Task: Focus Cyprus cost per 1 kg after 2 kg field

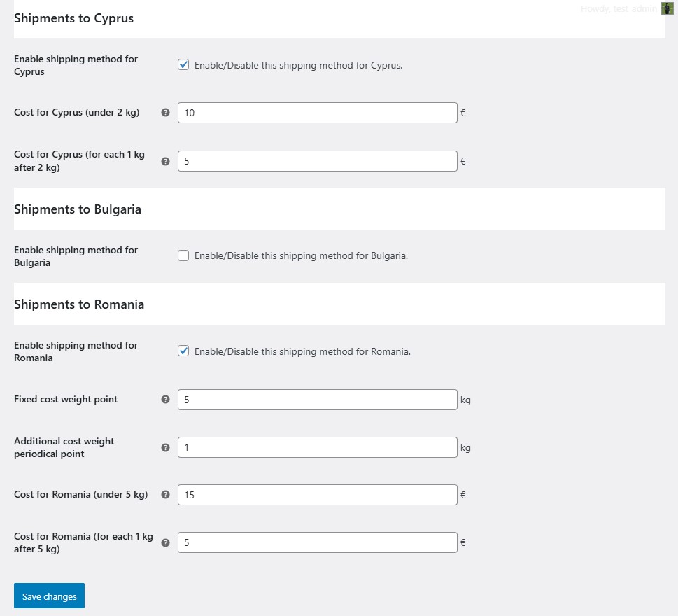Action: tap(318, 161)
